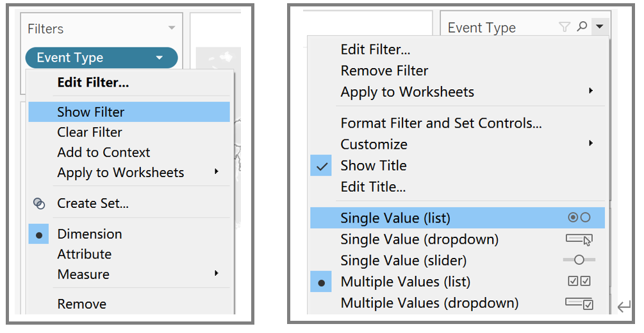Image resolution: width=644 pixels, height=333 pixels.
Task: Click the search magnifier icon on filter card
Action: [x=582, y=27]
